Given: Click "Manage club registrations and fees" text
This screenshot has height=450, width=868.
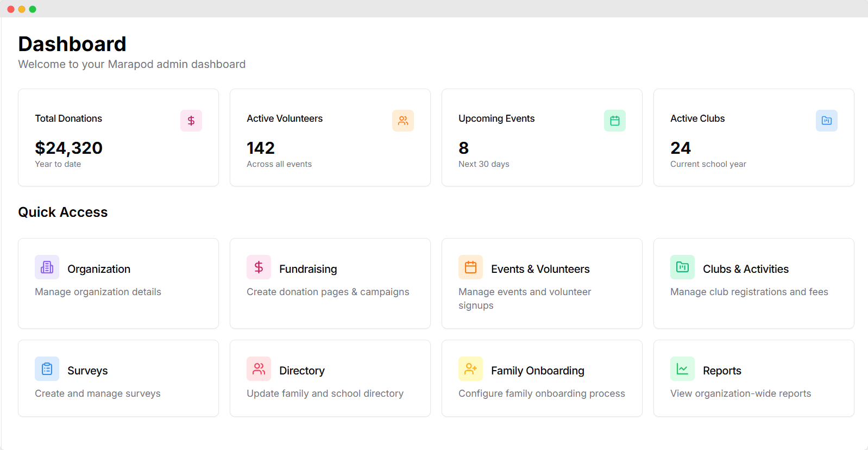Looking at the screenshot, I should [x=750, y=292].
